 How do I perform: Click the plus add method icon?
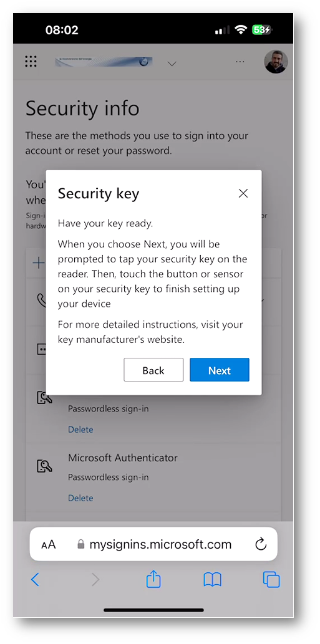pos(39,263)
